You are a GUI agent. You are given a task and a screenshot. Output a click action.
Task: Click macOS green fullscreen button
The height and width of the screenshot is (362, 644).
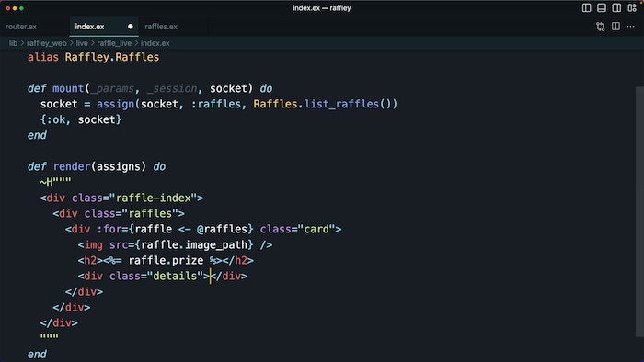pos(21,8)
